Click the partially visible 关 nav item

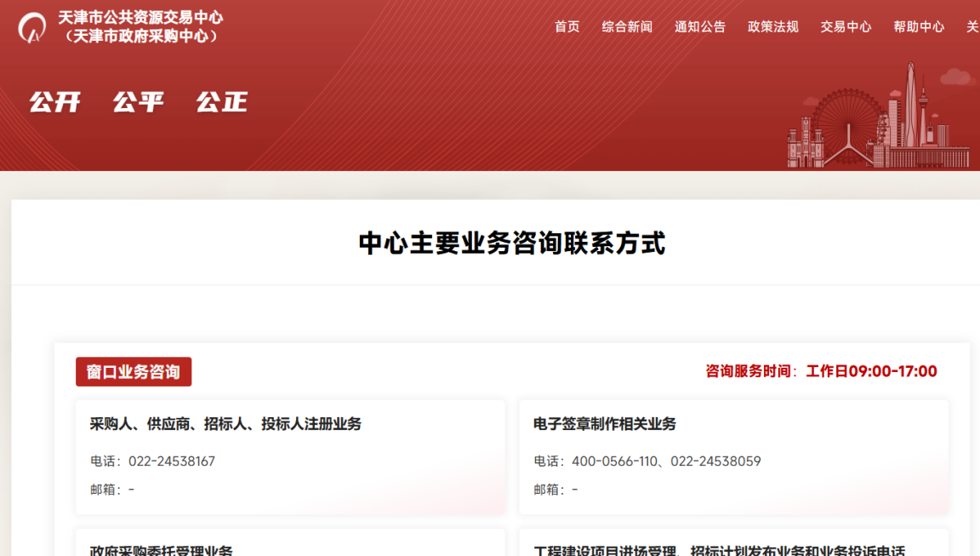(971, 26)
